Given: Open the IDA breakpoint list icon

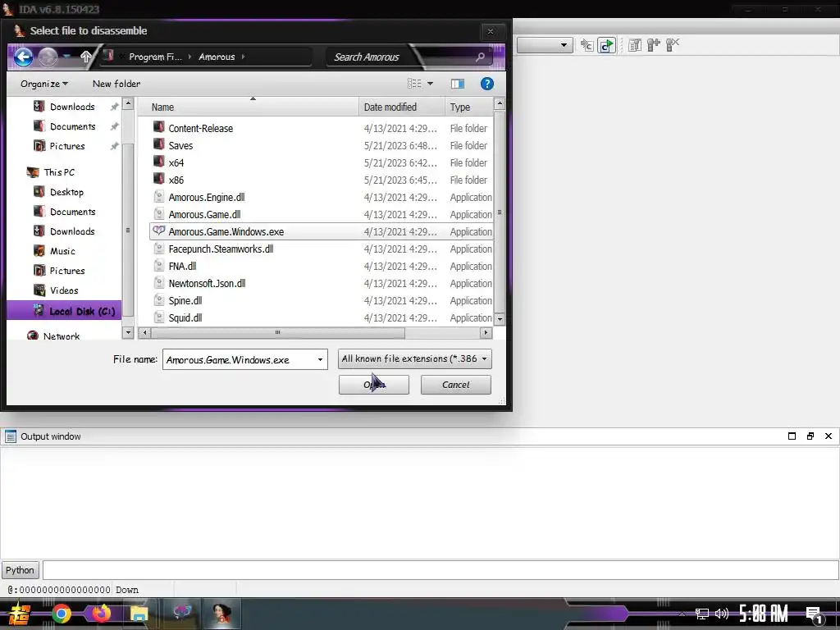Looking at the screenshot, I should tap(635, 46).
